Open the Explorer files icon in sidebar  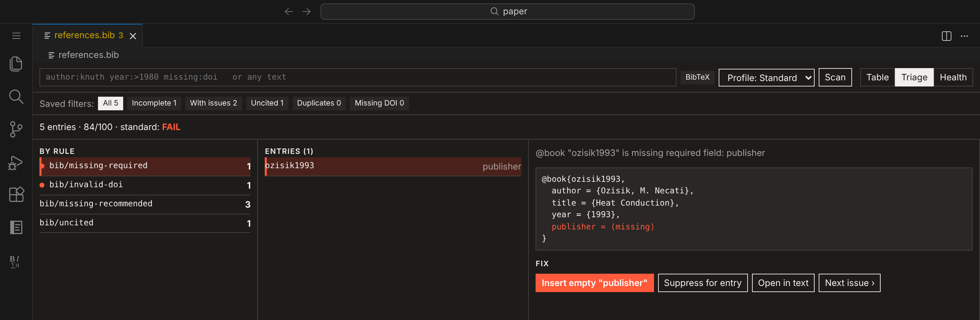[x=16, y=64]
